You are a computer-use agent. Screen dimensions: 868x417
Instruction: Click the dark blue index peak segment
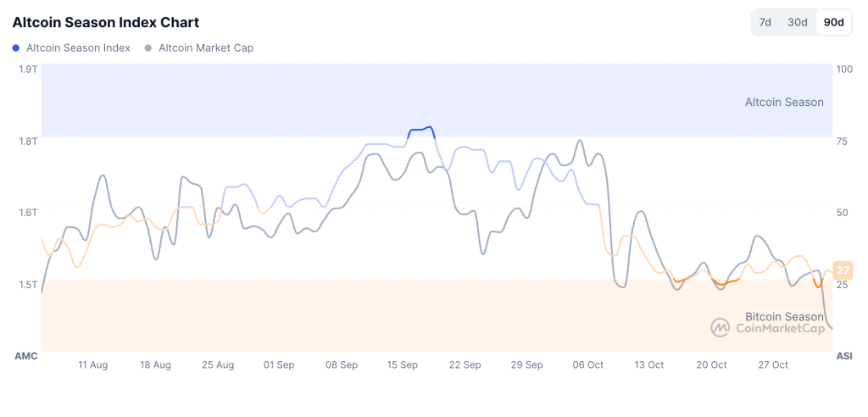[x=421, y=130]
